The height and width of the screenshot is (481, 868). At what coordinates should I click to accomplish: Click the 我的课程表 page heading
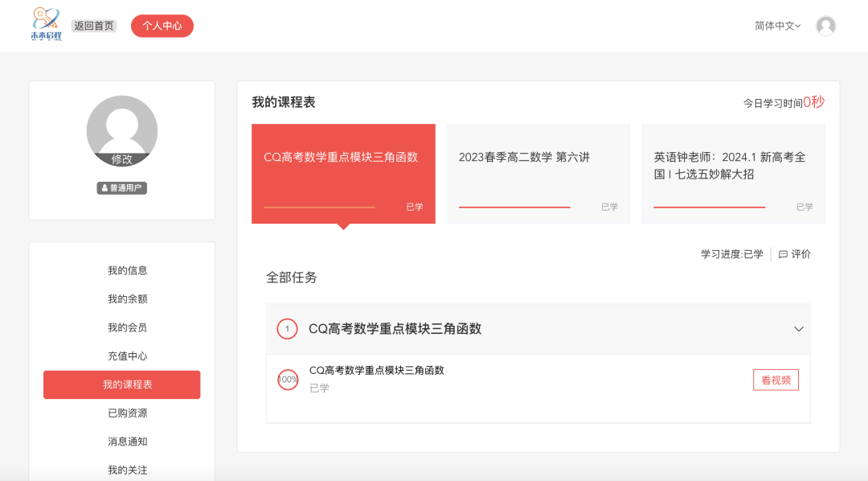click(x=284, y=102)
